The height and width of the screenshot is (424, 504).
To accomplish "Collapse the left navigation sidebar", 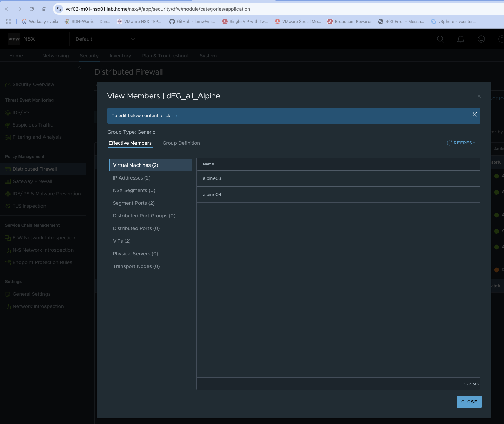I will (79, 68).
